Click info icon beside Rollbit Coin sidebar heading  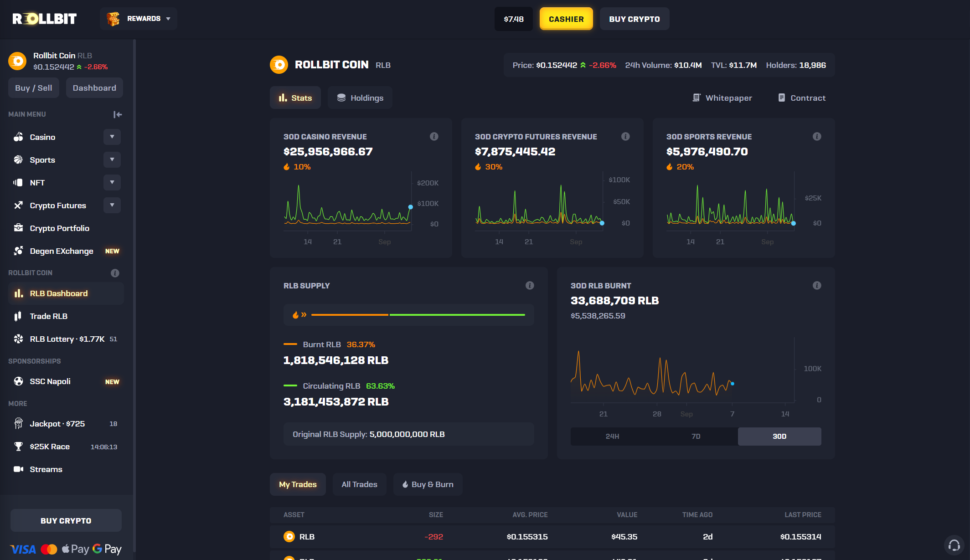115,273
